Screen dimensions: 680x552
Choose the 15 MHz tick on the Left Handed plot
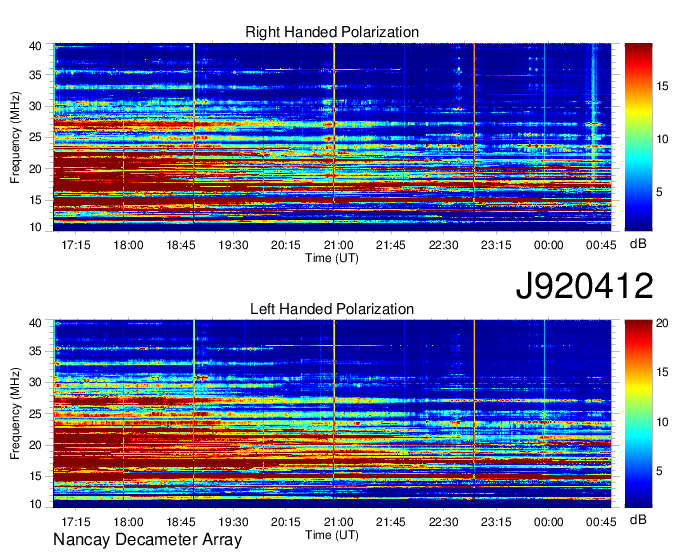tap(35, 476)
